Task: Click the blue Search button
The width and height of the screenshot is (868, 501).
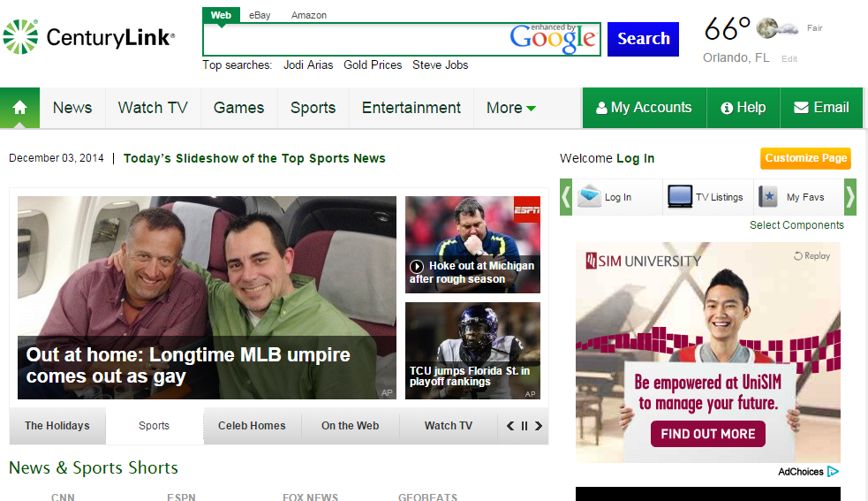Action: click(x=643, y=39)
